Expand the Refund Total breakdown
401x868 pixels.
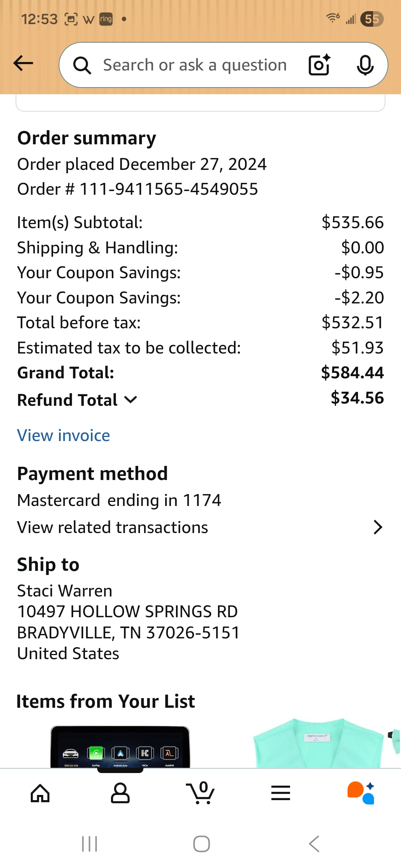pos(131,400)
